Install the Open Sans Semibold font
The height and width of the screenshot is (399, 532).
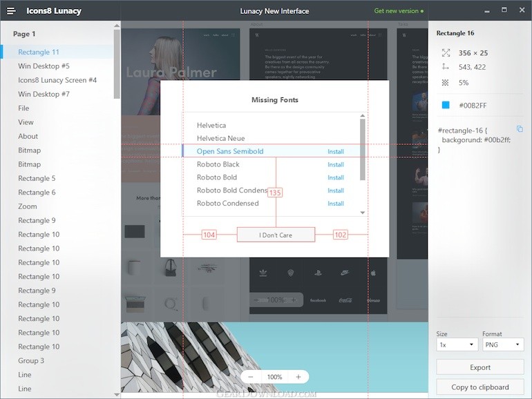click(x=336, y=152)
